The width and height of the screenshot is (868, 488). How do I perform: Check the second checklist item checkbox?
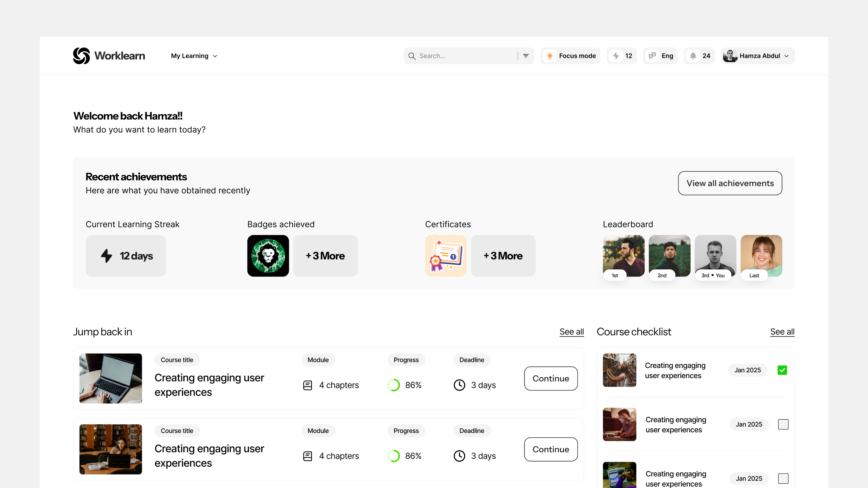pos(783,424)
